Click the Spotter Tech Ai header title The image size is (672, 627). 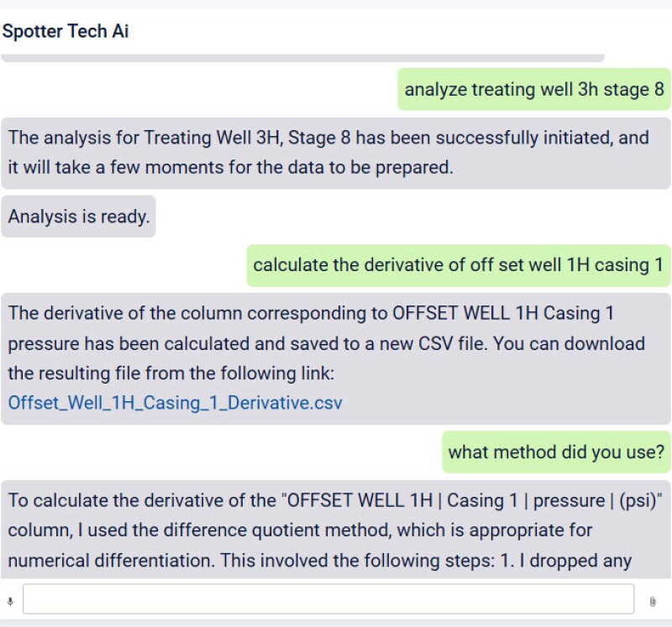coord(65,31)
